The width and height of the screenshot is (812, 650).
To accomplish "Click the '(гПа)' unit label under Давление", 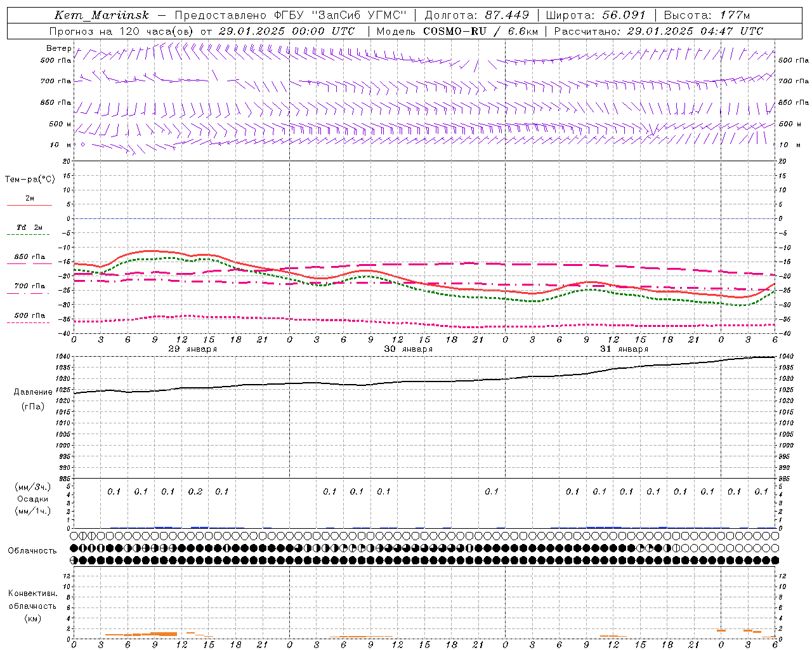I will pyautogui.click(x=33, y=406).
